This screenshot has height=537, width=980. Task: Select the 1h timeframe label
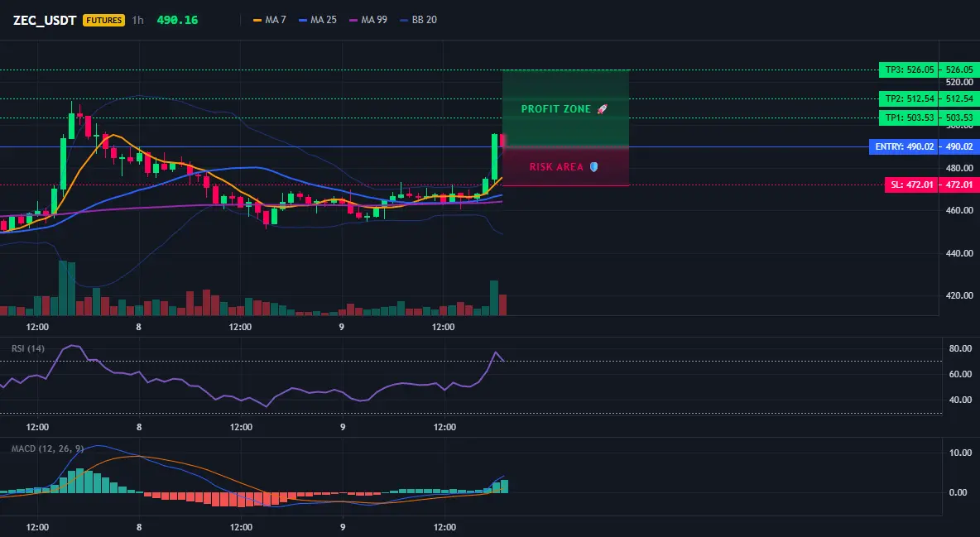[138, 20]
